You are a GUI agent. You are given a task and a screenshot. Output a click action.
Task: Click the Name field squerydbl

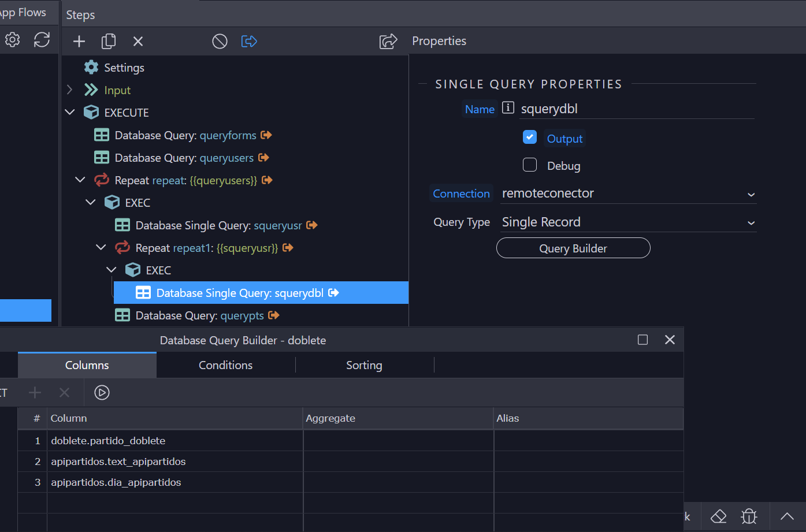pos(636,109)
